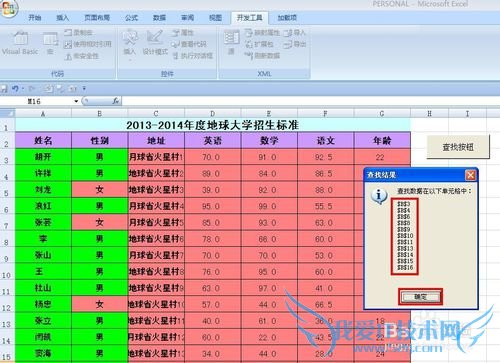The height and width of the screenshot is (363, 500).
Task: Click the age cell 22 in row 3
Action: click(x=382, y=157)
